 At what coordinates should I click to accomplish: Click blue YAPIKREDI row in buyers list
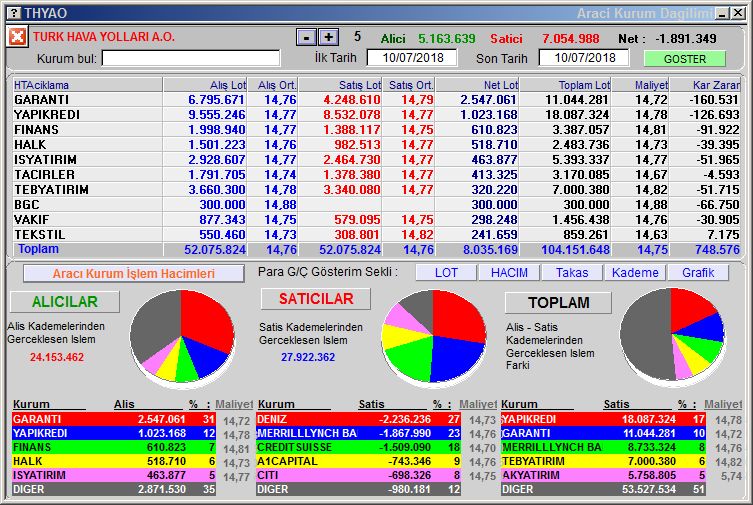(114, 433)
